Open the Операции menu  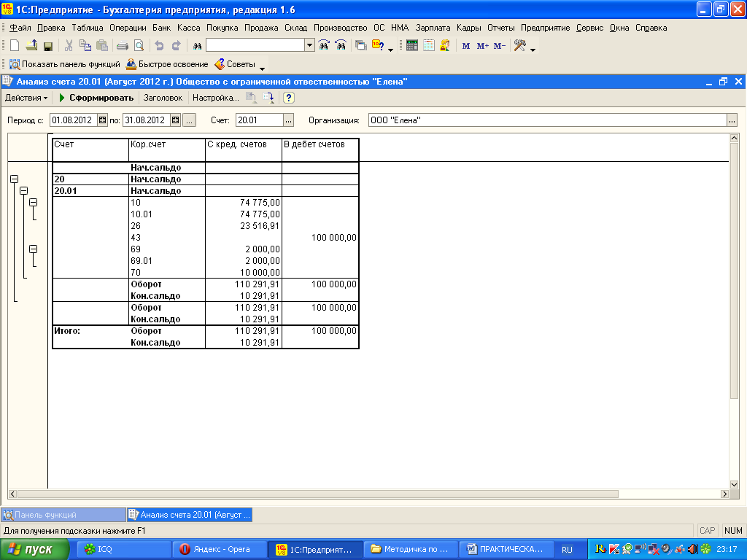[x=128, y=28]
